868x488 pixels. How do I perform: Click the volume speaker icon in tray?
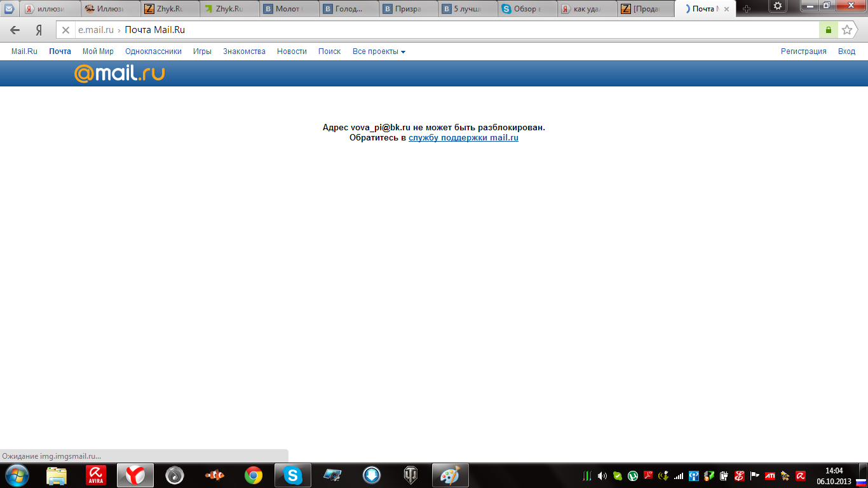pos(602,475)
